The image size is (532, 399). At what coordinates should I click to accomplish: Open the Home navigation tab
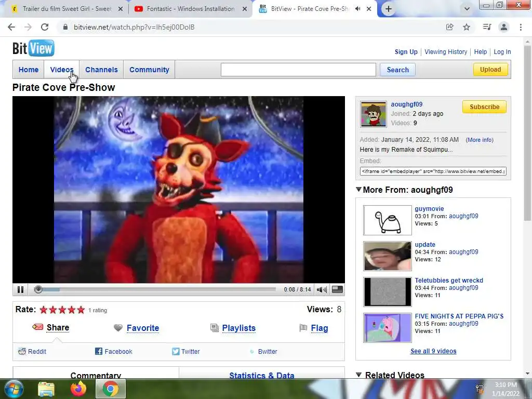(x=29, y=70)
